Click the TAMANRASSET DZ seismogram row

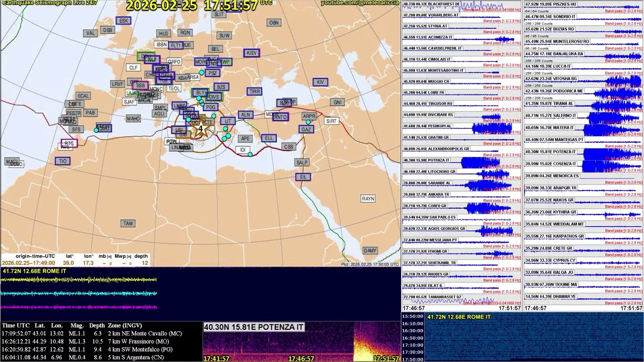click(462, 299)
